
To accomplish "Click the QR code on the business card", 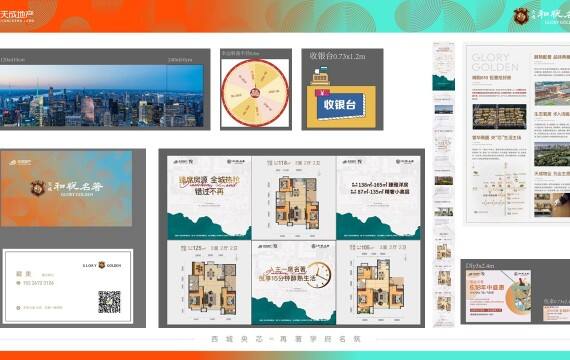I will (x=109, y=302).
